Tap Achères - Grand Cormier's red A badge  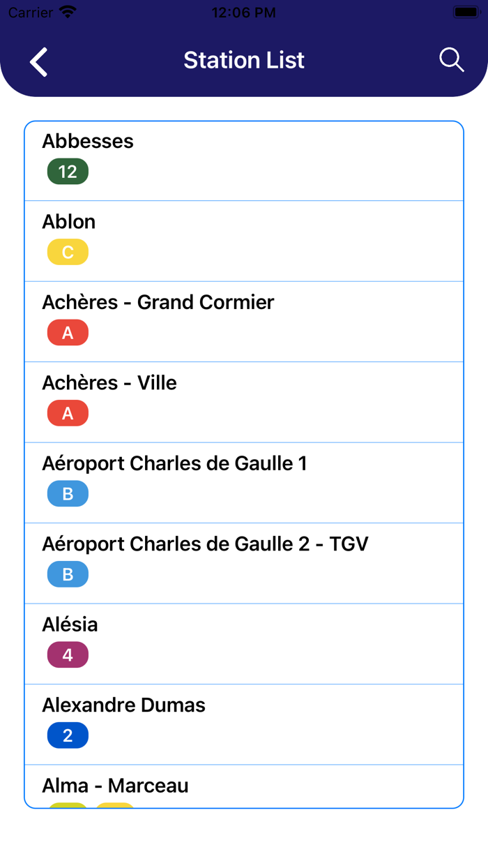click(x=68, y=333)
